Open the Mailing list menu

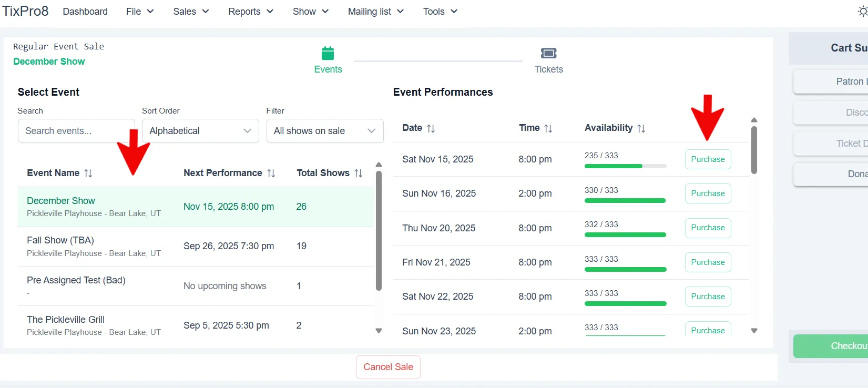(376, 12)
